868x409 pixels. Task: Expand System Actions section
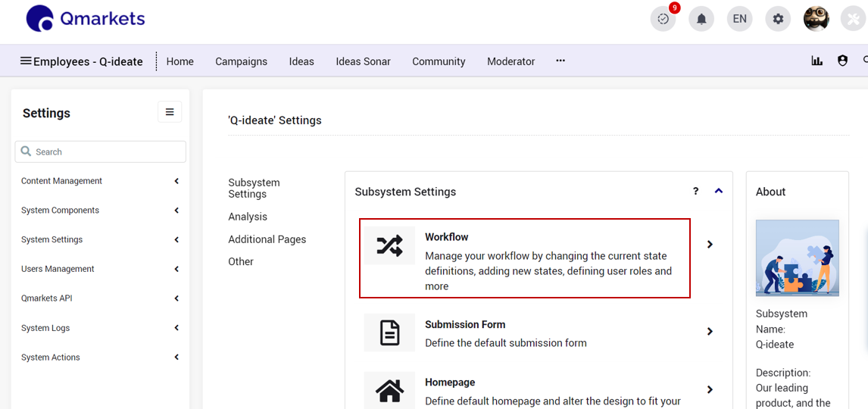point(100,357)
